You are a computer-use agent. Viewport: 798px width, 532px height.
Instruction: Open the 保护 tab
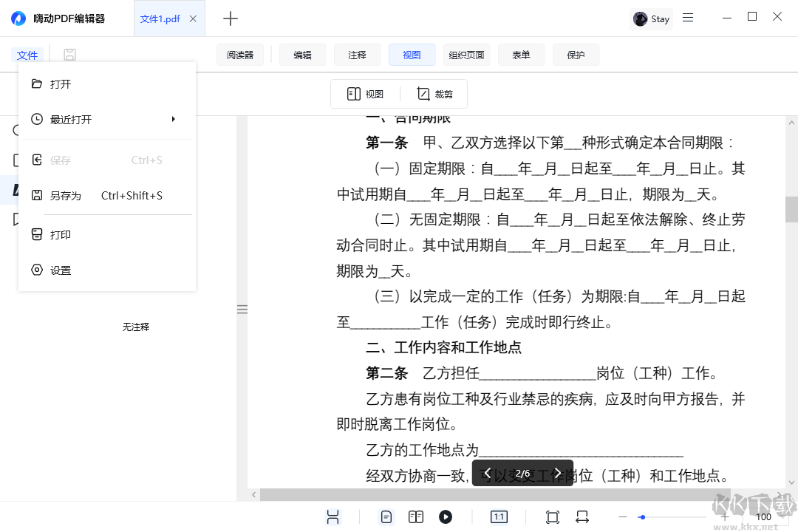coord(576,55)
